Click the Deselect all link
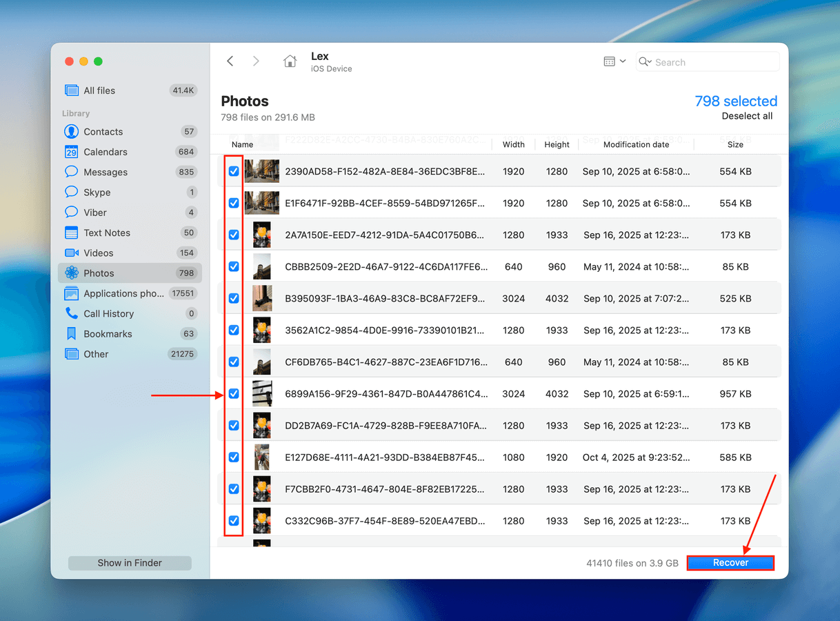840x621 pixels. click(x=747, y=116)
